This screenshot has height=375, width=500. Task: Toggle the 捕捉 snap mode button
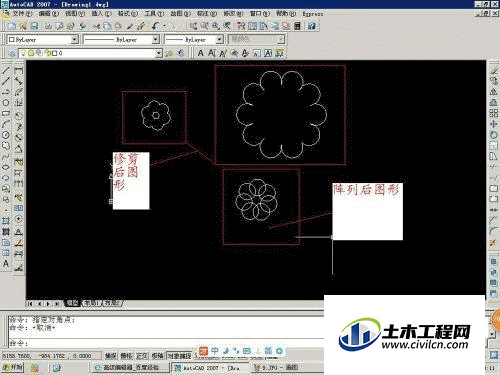pos(110,356)
